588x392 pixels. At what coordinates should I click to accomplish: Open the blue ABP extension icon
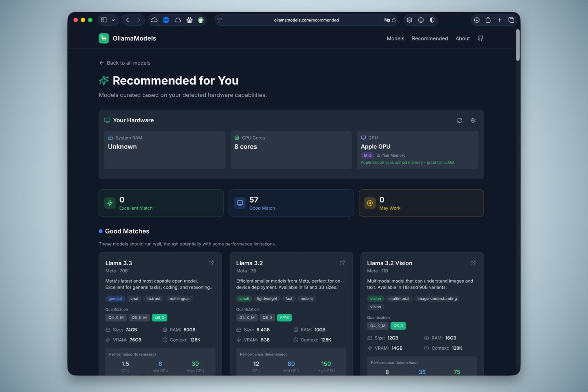pyautogui.click(x=166, y=20)
